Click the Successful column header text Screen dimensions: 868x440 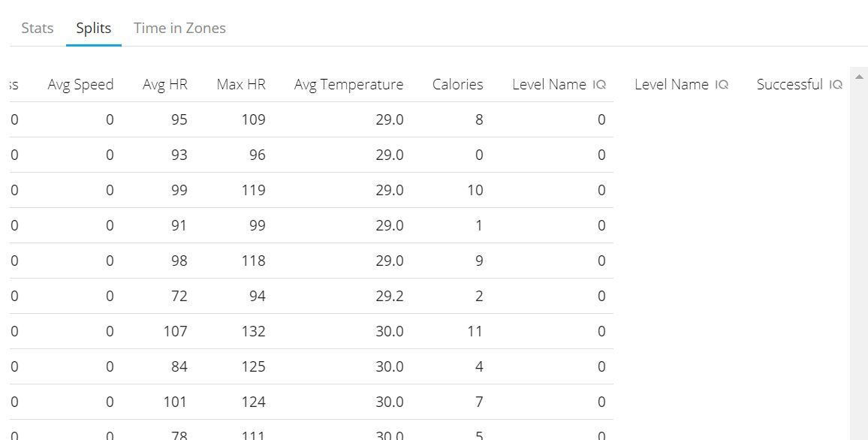[x=789, y=85]
